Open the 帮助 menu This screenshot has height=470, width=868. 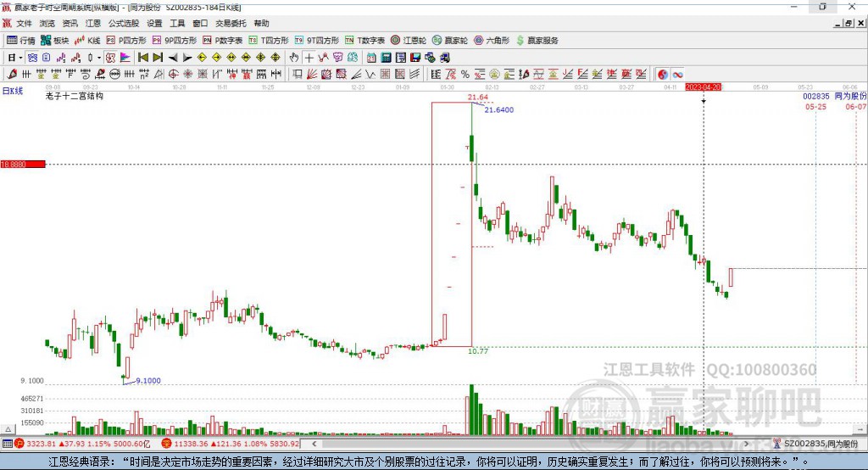[261, 23]
